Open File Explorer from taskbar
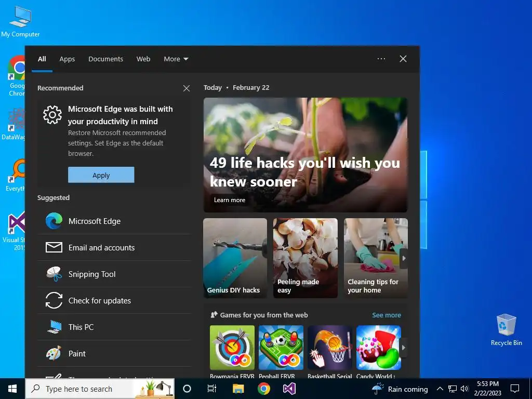 238,389
